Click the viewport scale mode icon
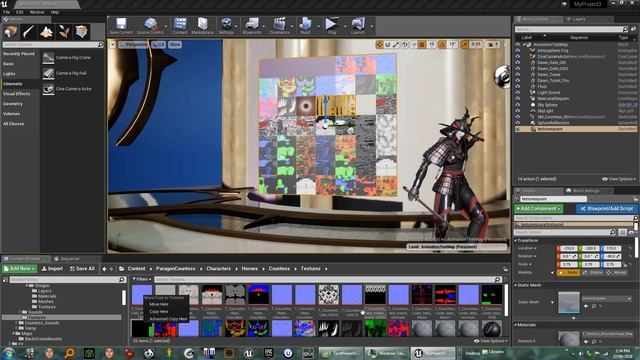Image resolution: width=640 pixels, height=360 pixels. pos(396,44)
